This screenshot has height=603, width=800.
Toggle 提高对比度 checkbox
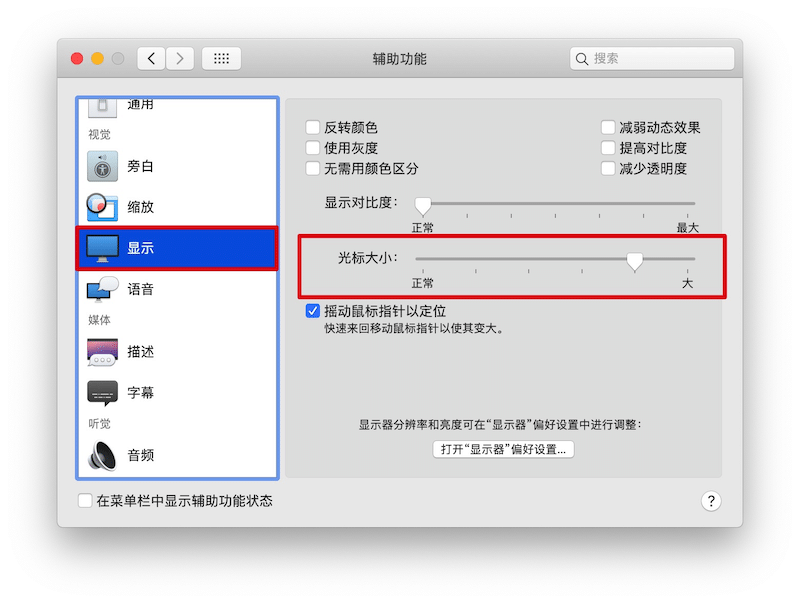click(608, 148)
